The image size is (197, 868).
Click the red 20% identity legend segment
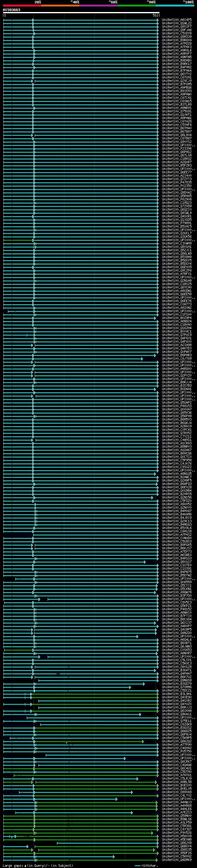pyautogui.click(x=22, y=6)
